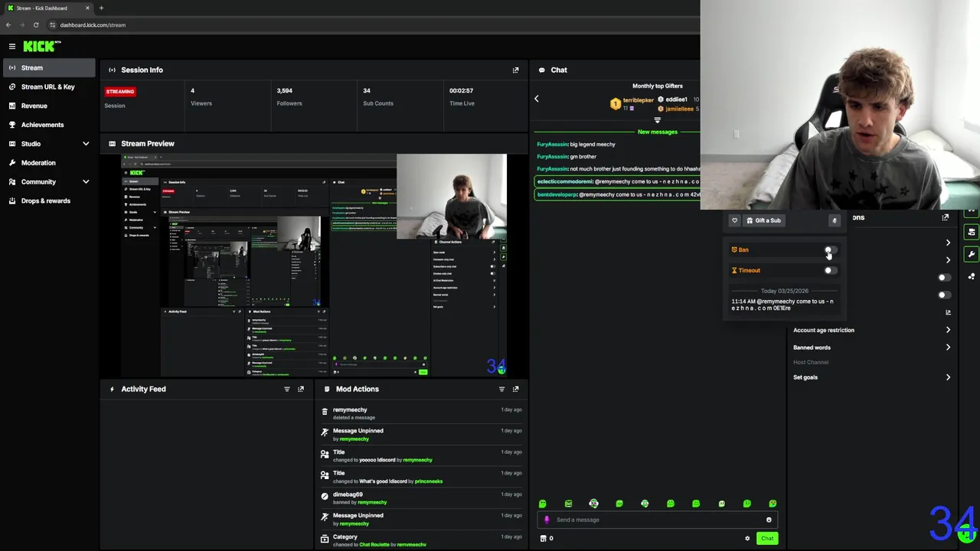Open the first chevron row in Channel Actions
The image size is (980, 551).
coord(948,243)
